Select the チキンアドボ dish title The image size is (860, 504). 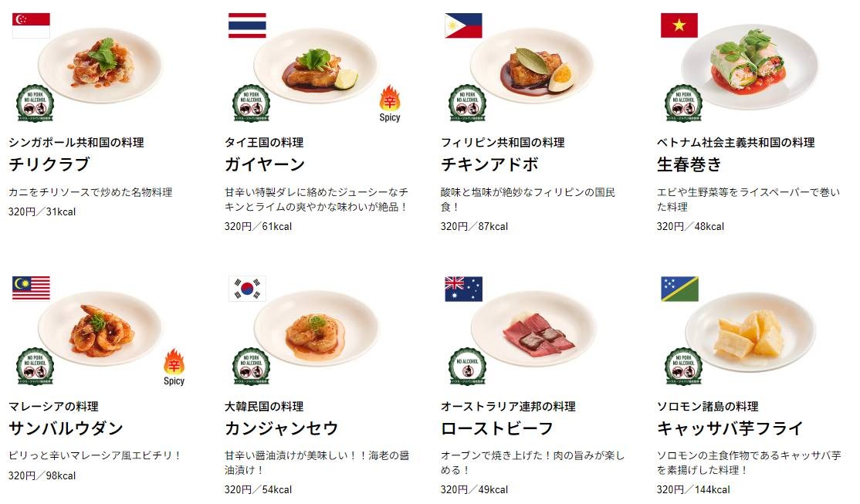pyautogui.click(x=489, y=164)
